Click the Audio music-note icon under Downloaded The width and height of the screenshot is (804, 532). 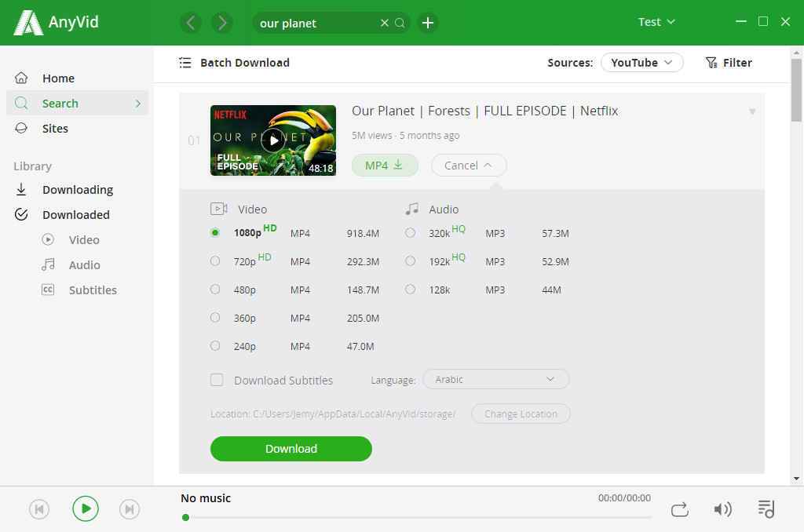[48, 264]
